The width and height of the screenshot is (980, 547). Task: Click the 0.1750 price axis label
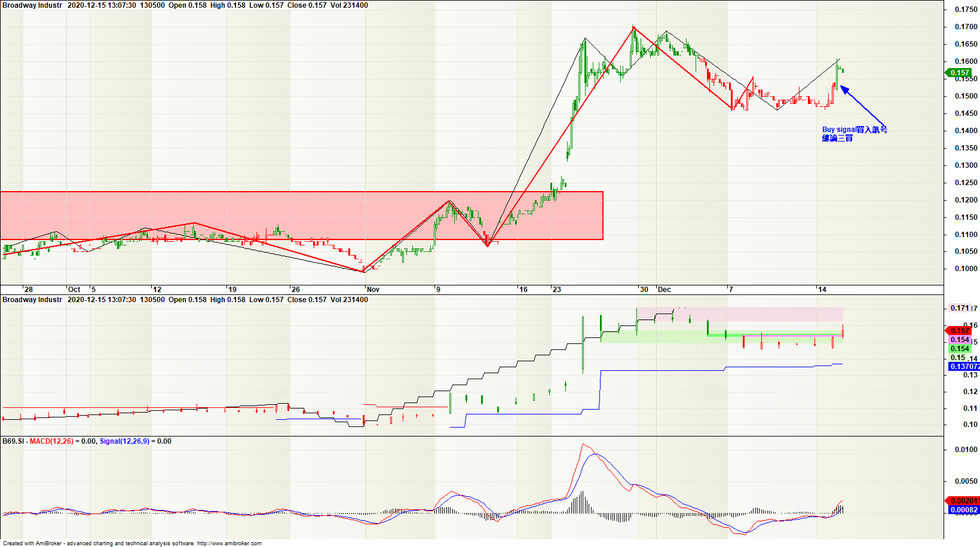click(x=966, y=10)
